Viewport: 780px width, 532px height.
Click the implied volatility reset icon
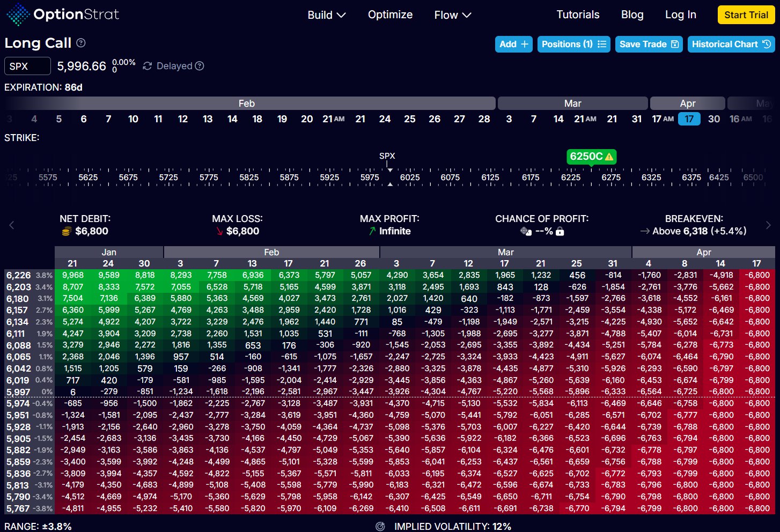coord(380,527)
